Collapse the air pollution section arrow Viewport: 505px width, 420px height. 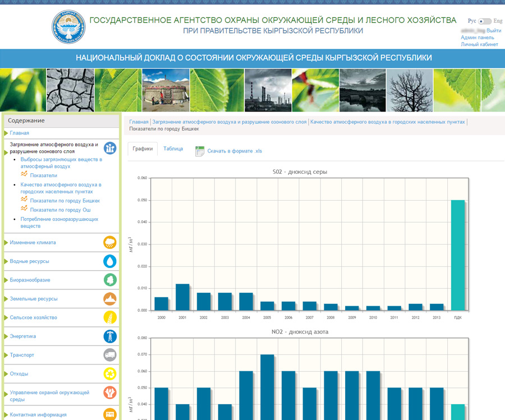coord(6,153)
